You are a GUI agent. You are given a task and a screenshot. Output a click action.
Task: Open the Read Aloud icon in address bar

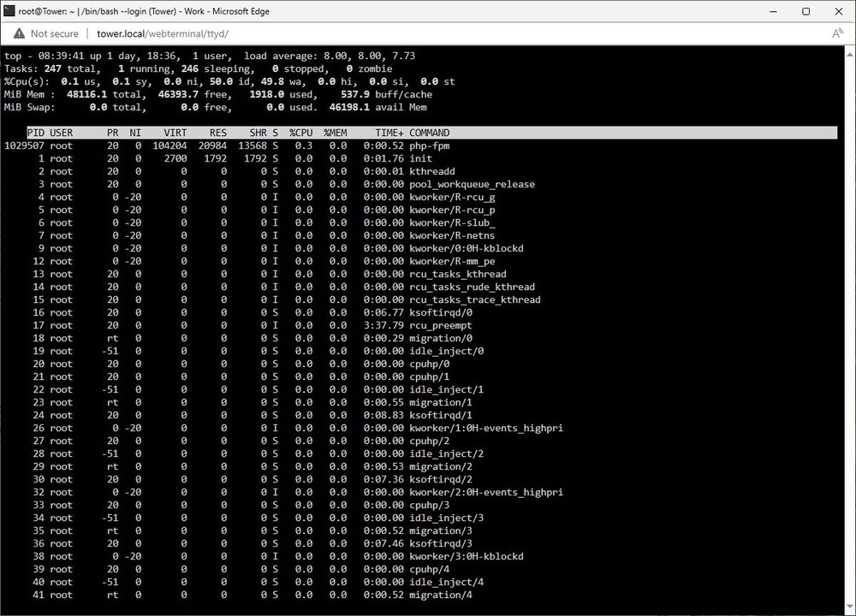tap(837, 34)
